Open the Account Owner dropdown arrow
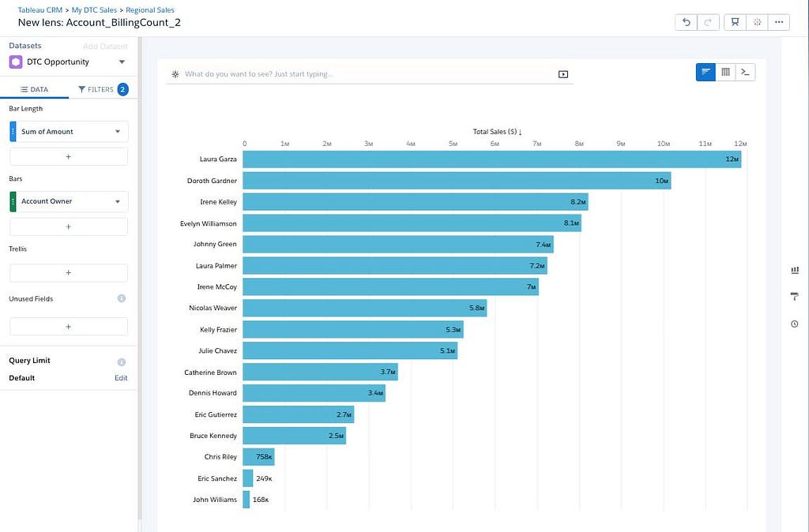 point(118,201)
